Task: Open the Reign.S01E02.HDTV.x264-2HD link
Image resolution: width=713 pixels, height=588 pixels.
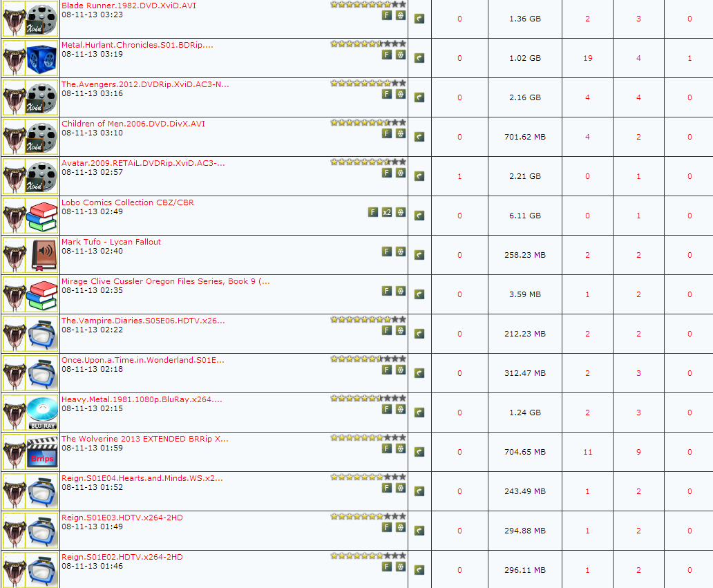Action: click(x=122, y=557)
